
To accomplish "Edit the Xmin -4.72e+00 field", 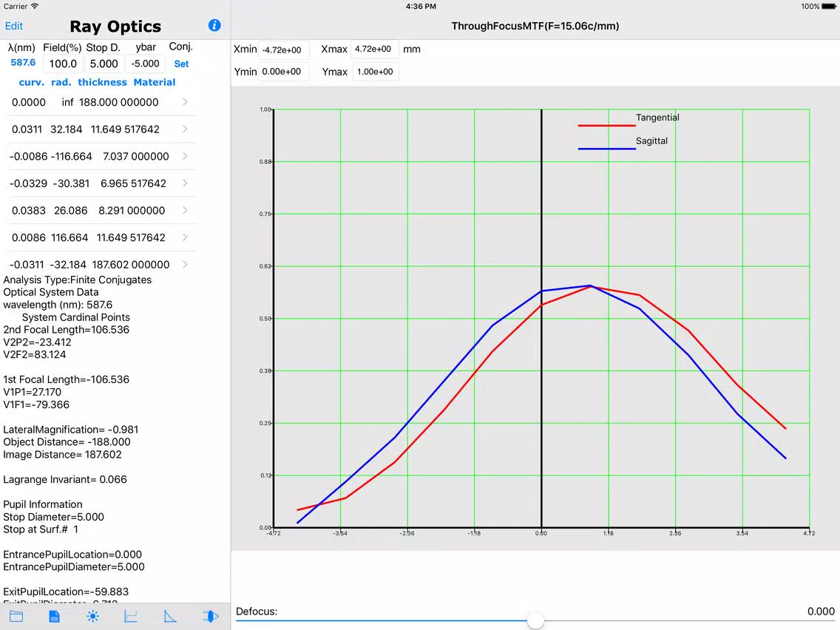I will tap(283, 50).
